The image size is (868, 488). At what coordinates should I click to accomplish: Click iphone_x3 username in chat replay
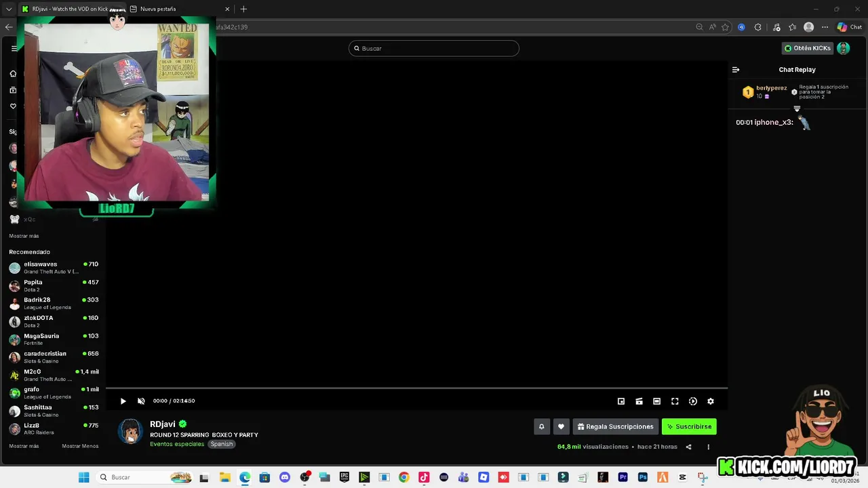[x=774, y=122]
